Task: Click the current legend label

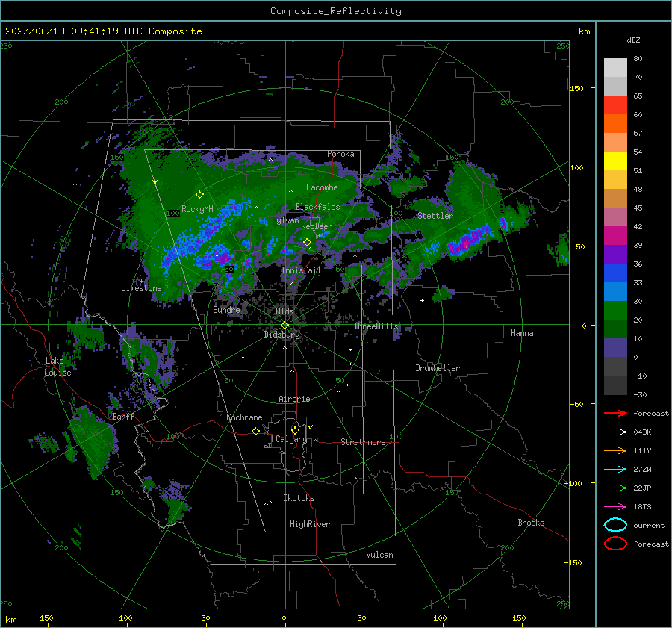Action: coord(649,526)
